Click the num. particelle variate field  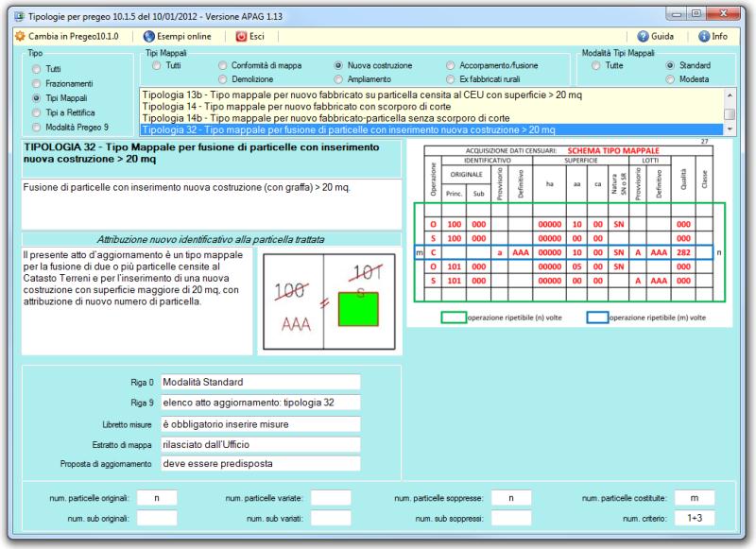331,498
